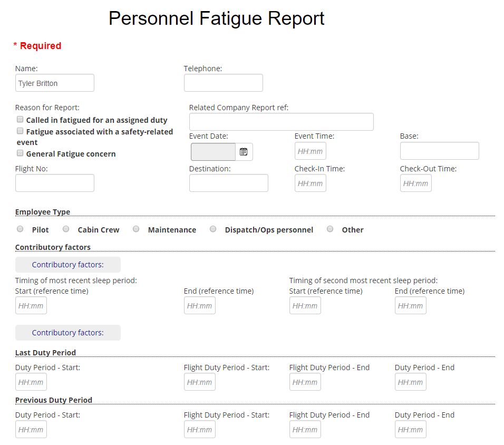Select the Dispatch/Ops personnel option
The width and height of the screenshot is (504, 445).
click(x=212, y=228)
